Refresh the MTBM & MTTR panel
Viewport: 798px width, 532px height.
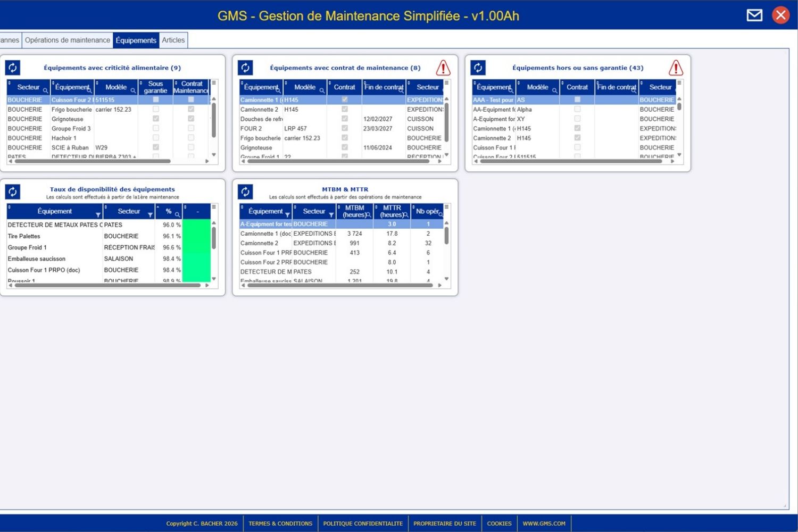pyautogui.click(x=245, y=192)
